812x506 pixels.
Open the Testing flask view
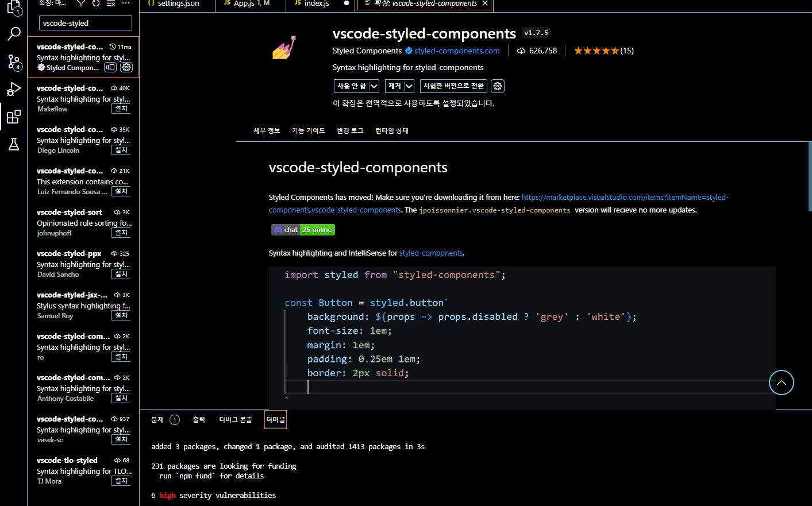click(14, 144)
